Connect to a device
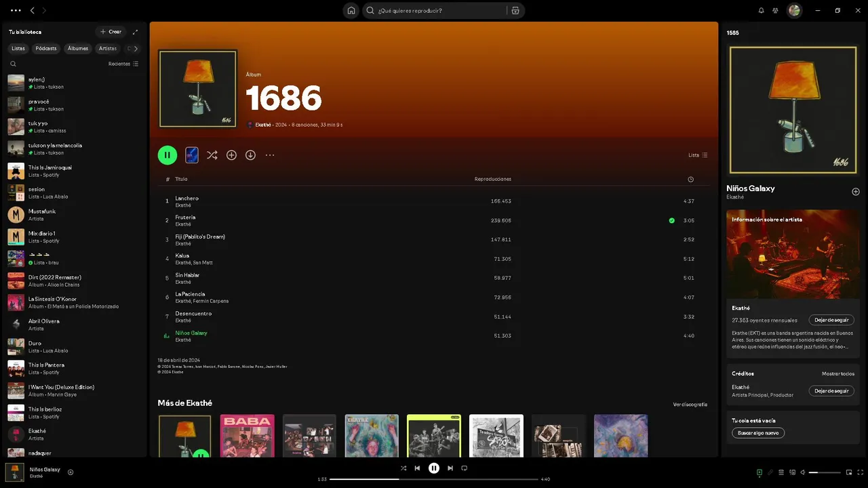The width and height of the screenshot is (868, 488). click(x=792, y=472)
